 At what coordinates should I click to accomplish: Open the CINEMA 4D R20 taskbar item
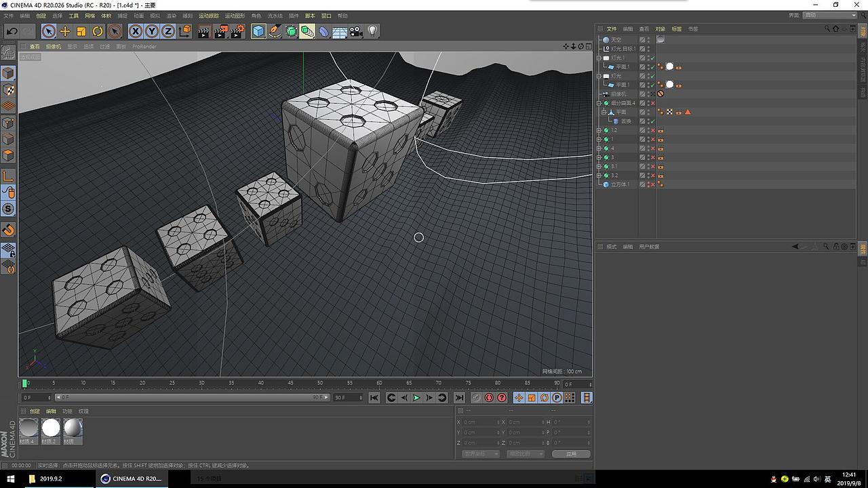(x=132, y=479)
